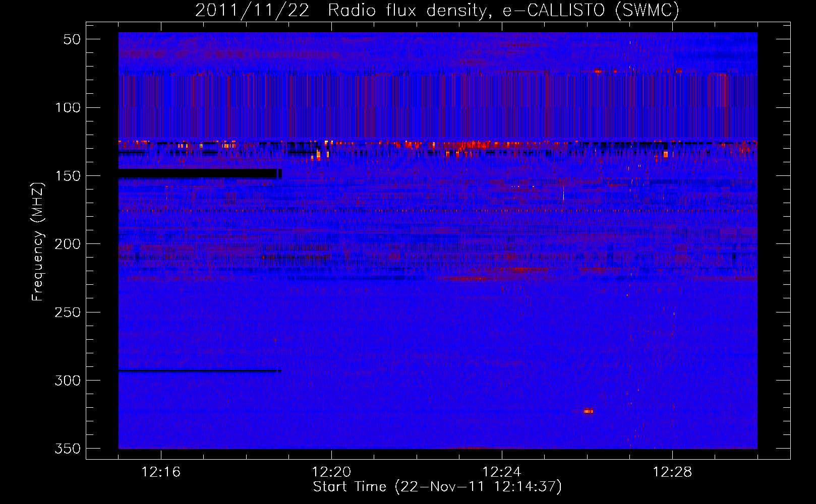The height and width of the screenshot is (504, 816).
Task: Click the Start Time axis label
Action: [x=437, y=487]
